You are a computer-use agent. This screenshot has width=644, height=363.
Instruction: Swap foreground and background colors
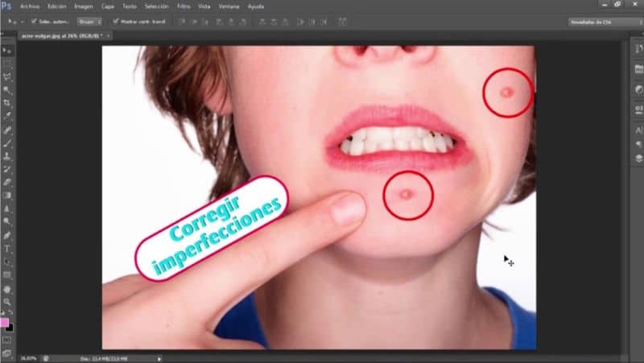pyautogui.click(x=10, y=313)
